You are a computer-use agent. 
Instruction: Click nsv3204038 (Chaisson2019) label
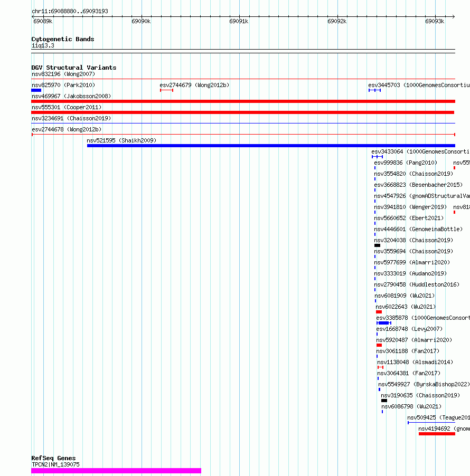click(413, 241)
